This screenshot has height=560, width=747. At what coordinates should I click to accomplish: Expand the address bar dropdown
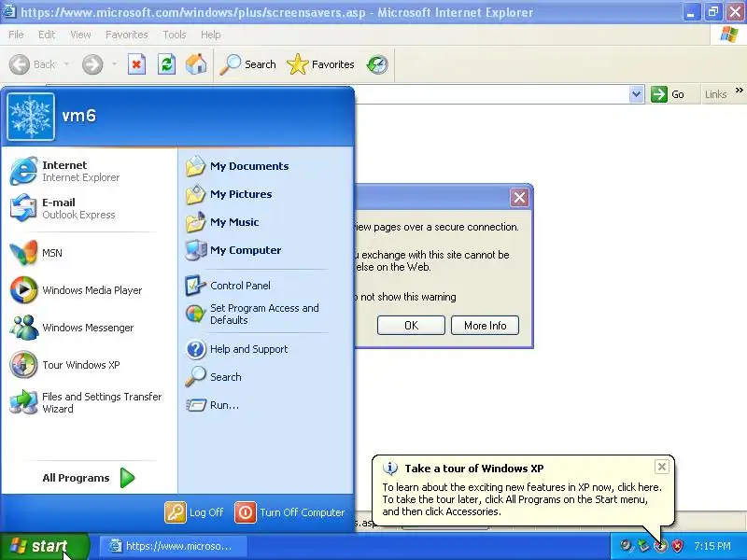pos(637,94)
